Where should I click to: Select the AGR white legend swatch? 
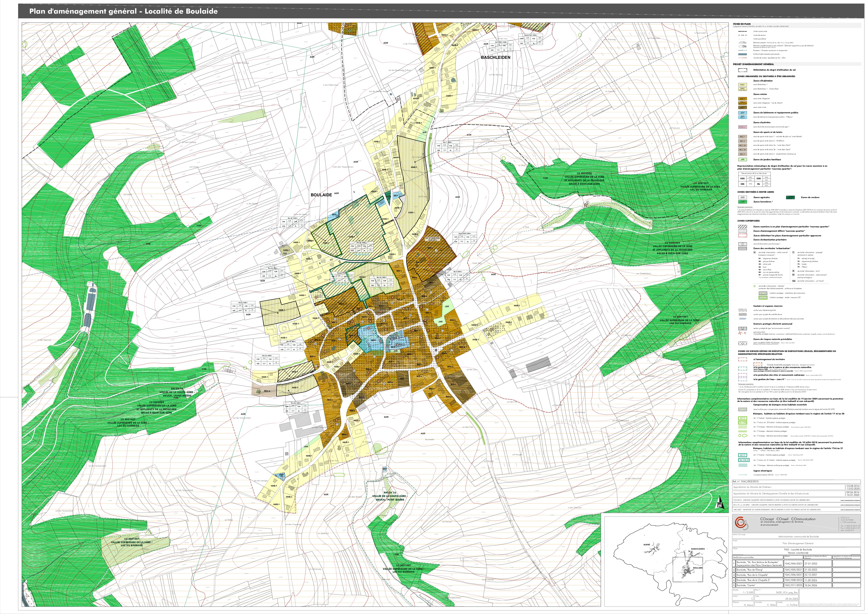(x=743, y=197)
